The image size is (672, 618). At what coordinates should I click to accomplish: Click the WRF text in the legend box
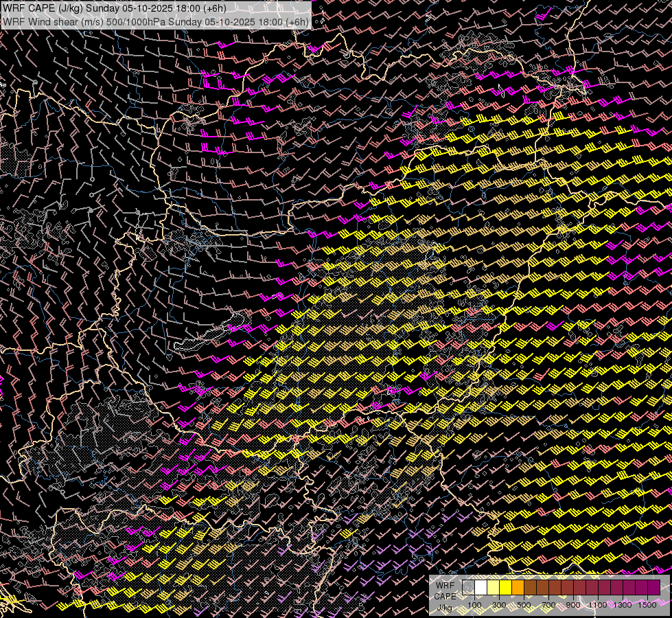(445, 584)
